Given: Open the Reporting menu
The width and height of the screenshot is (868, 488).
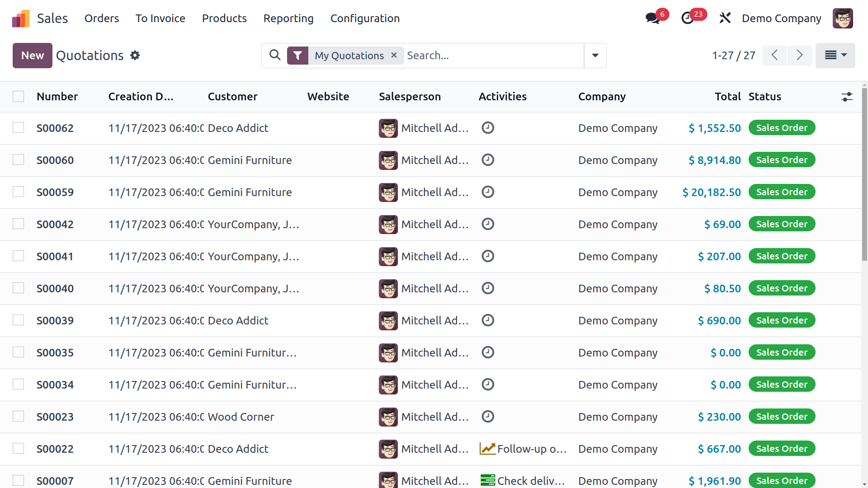Looking at the screenshot, I should (x=288, y=18).
